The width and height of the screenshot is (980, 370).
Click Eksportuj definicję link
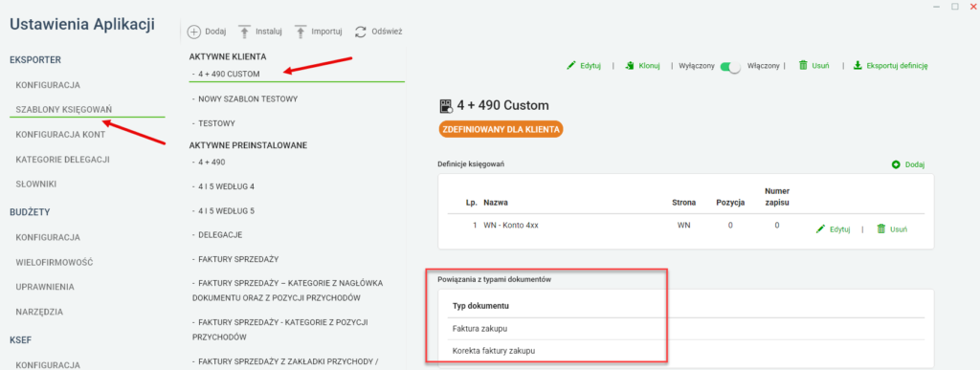point(897,66)
